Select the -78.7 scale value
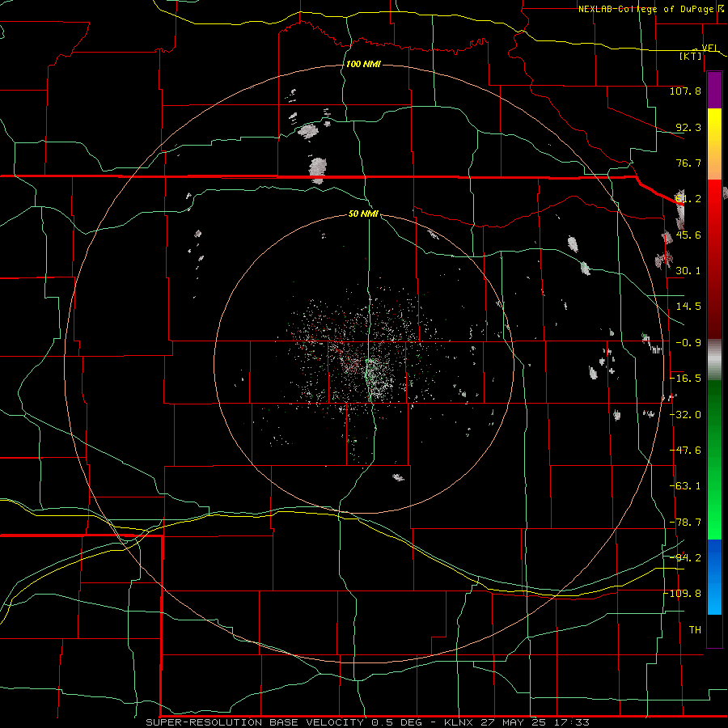 [x=685, y=523]
